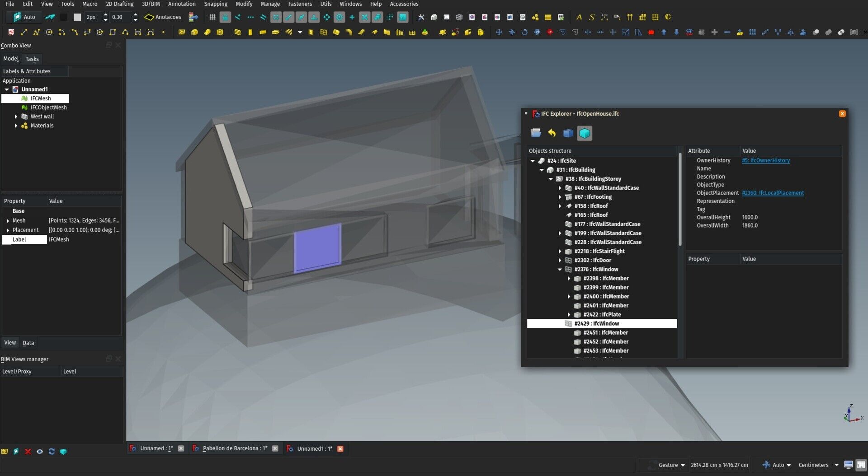The height and width of the screenshot is (476, 868).
Task: Activate the Move tool
Action: click(499, 32)
